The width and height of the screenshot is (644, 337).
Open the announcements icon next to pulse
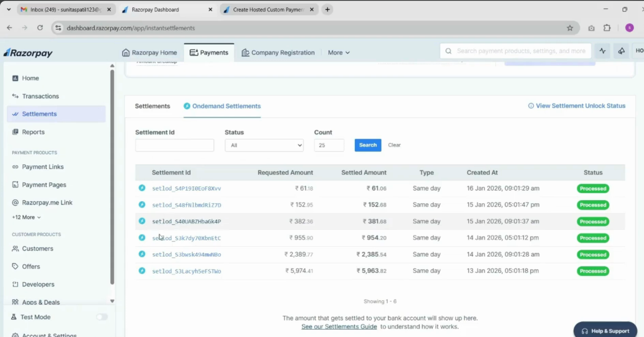(x=621, y=51)
